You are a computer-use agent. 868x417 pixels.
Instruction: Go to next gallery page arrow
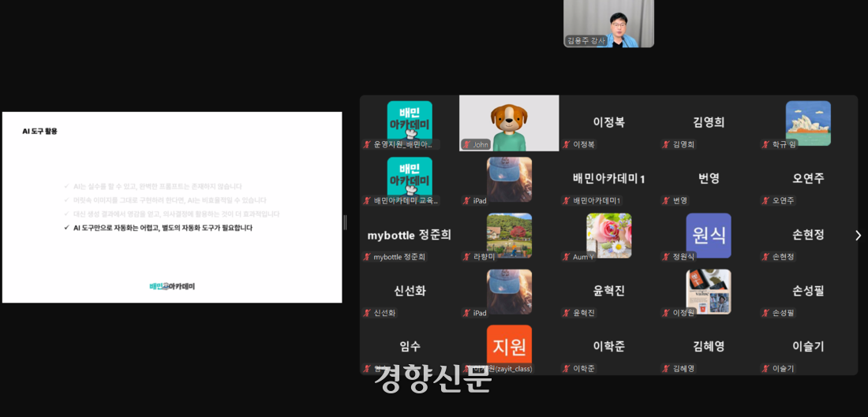[x=858, y=235]
